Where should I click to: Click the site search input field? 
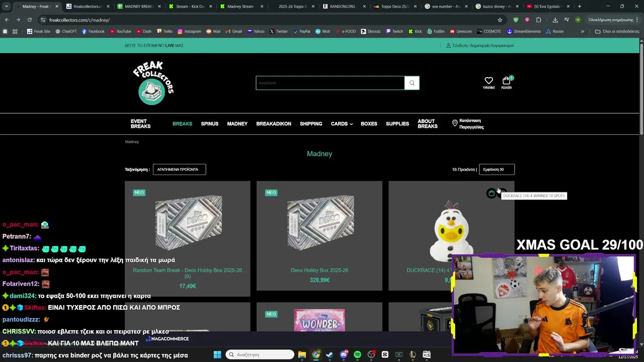coord(330,83)
